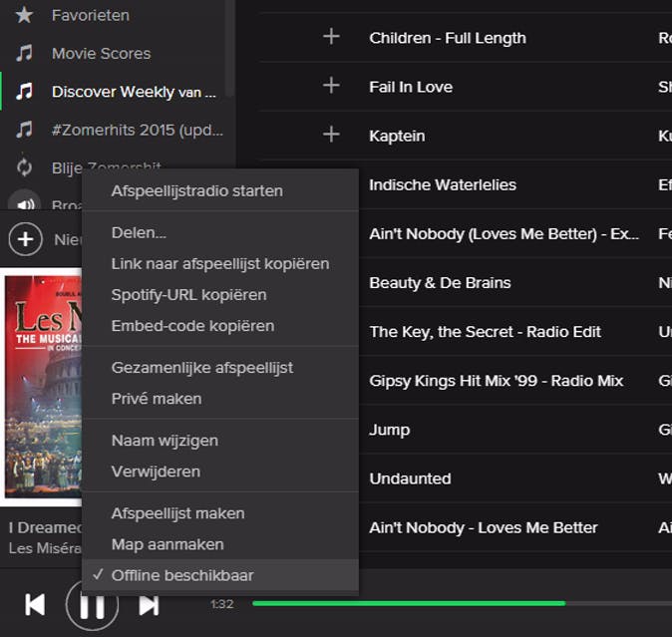Image resolution: width=672 pixels, height=637 pixels.
Task: Select The Key, the Secret - Radio Edit
Action: coord(486,332)
